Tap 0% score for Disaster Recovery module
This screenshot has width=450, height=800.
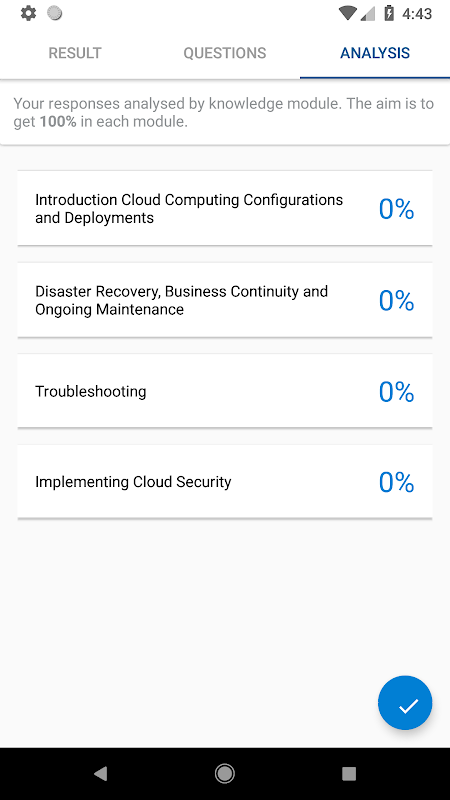coord(396,301)
